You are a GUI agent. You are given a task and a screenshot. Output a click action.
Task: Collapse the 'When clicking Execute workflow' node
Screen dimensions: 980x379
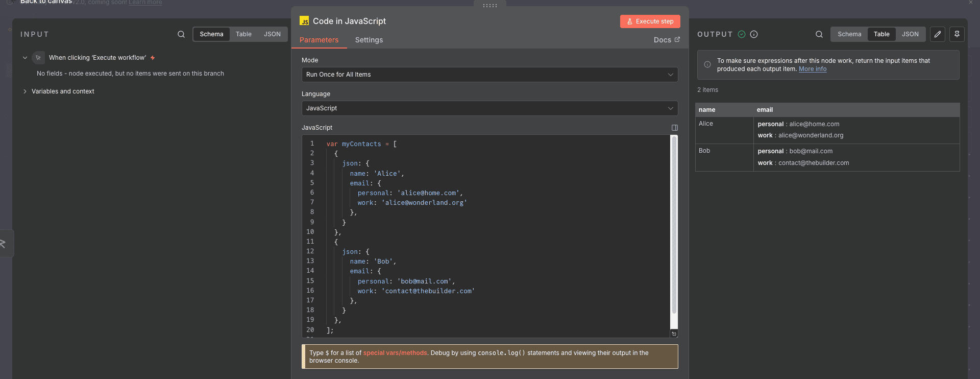tap(24, 58)
